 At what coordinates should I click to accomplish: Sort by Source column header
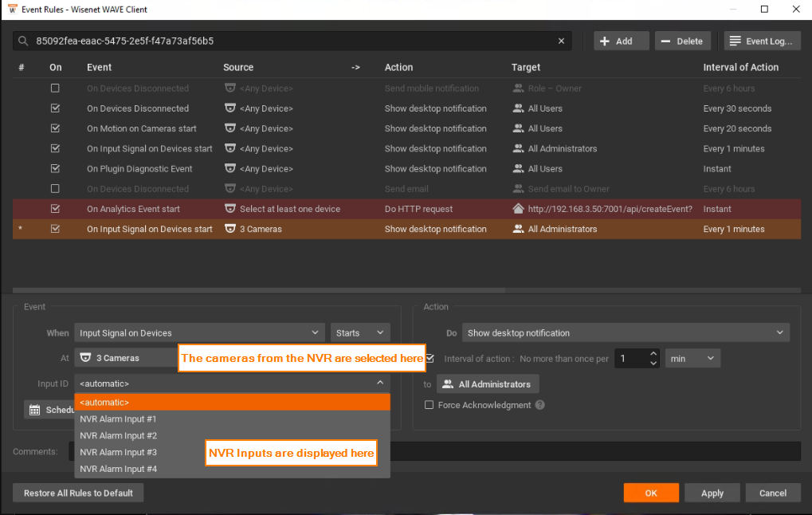238,67
